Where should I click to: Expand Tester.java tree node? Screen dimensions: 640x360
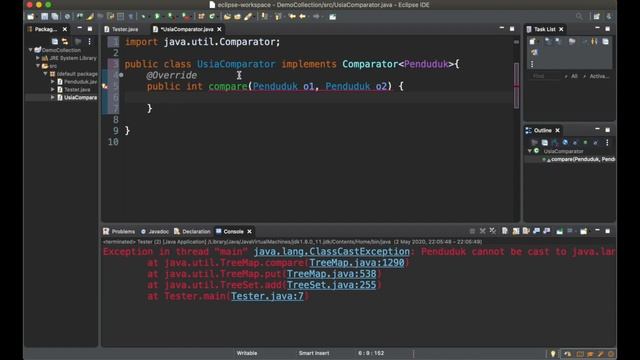[53, 89]
